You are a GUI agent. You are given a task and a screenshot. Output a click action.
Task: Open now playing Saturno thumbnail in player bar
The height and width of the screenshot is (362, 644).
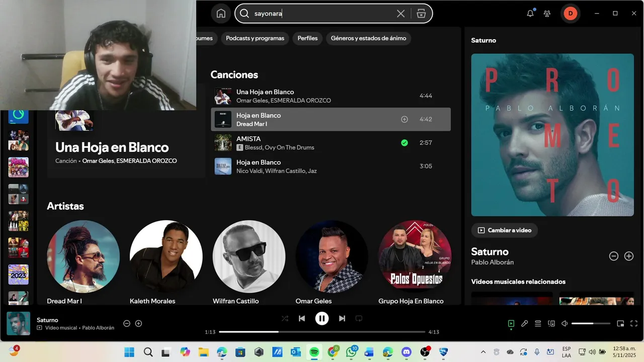[18, 323]
